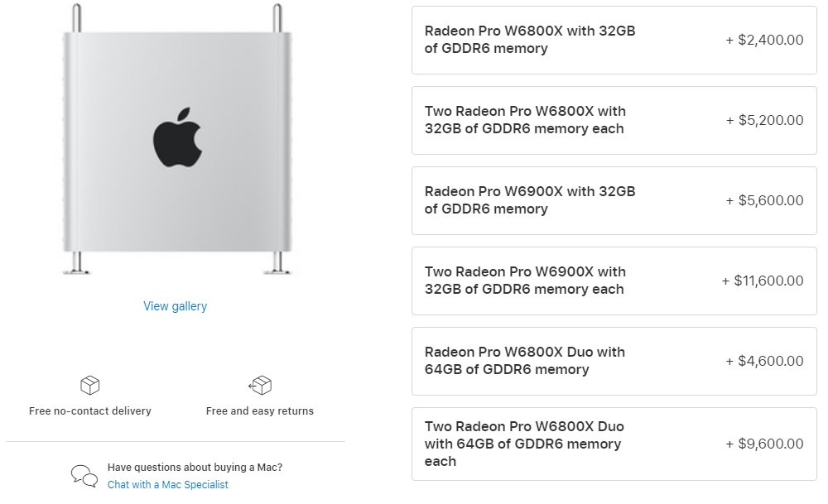Screen dimensions: 828x504
Task: Pick Two Radeon Pro W6900X graphics option
Action: click(x=614, y=281)
